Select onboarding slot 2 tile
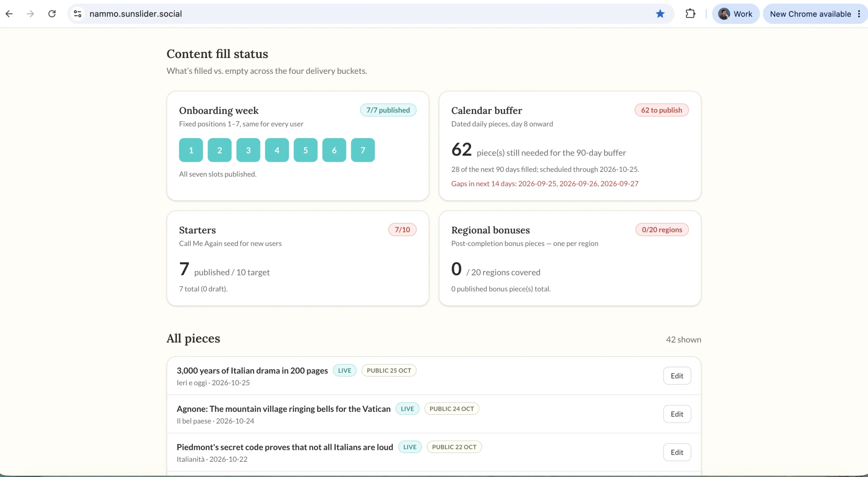 click(x=220, y=150)
